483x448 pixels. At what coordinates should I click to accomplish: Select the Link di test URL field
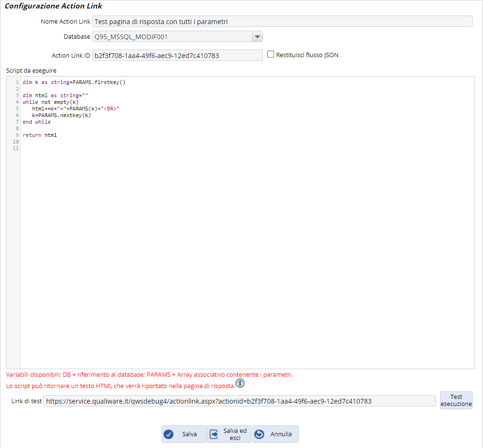coord(239,401)
